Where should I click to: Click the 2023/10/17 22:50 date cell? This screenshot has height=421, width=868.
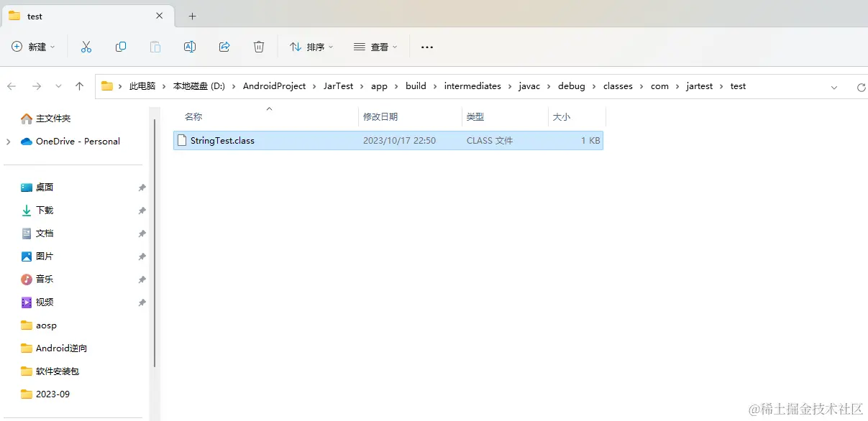tap(399, 141)
